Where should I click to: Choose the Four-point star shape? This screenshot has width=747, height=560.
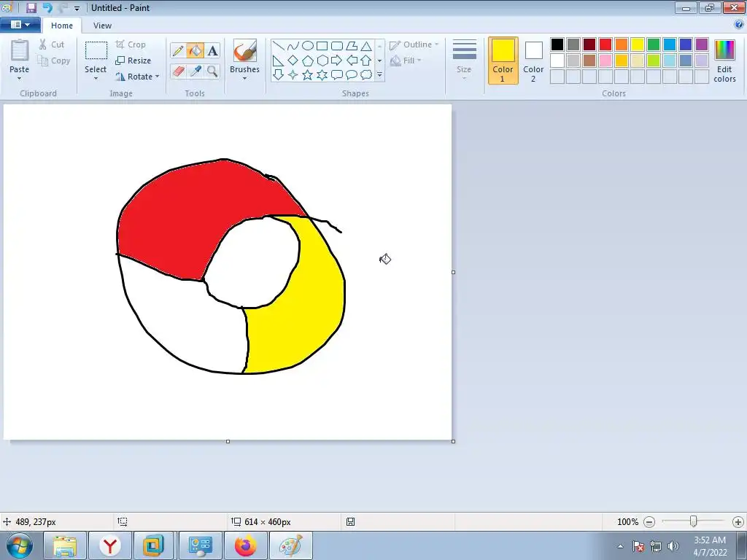coord(293,75)
